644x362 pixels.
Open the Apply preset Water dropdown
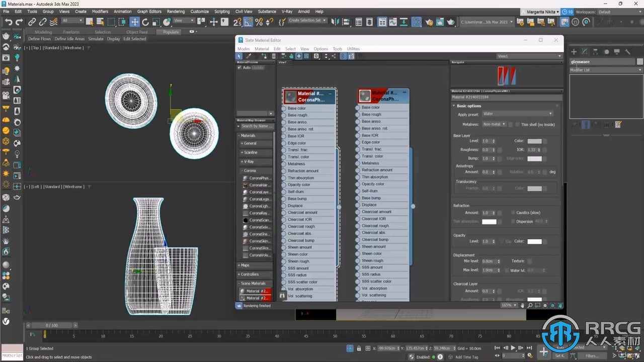click(x=517, y=114)
